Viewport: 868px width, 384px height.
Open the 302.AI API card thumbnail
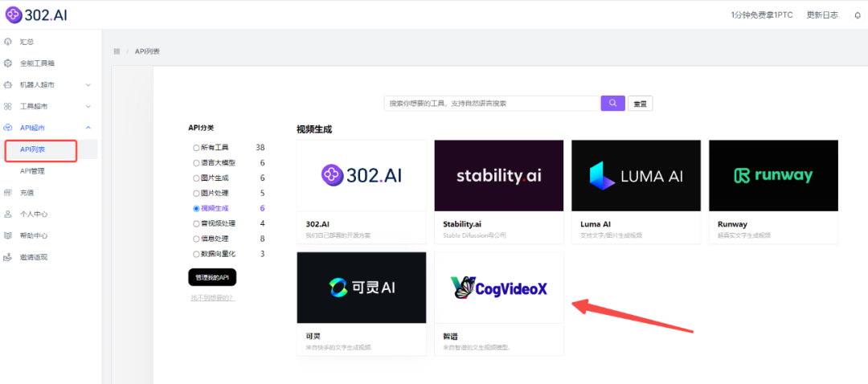(362, 175)
